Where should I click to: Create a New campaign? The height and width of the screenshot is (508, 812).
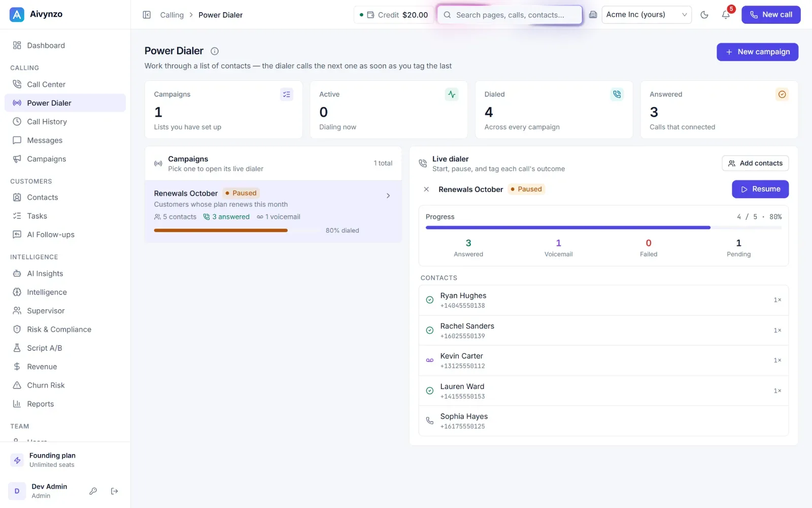pyautogui.click(x=757, y=52)
